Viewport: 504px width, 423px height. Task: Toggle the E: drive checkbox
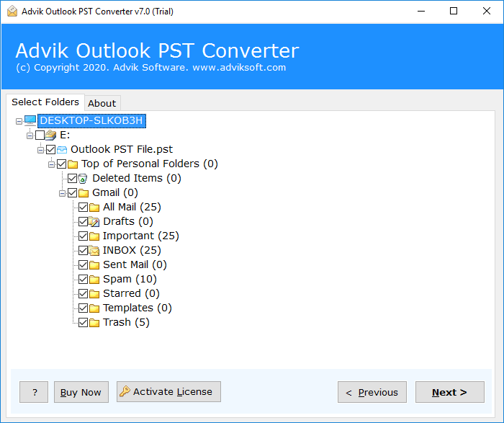coord(40,135)
